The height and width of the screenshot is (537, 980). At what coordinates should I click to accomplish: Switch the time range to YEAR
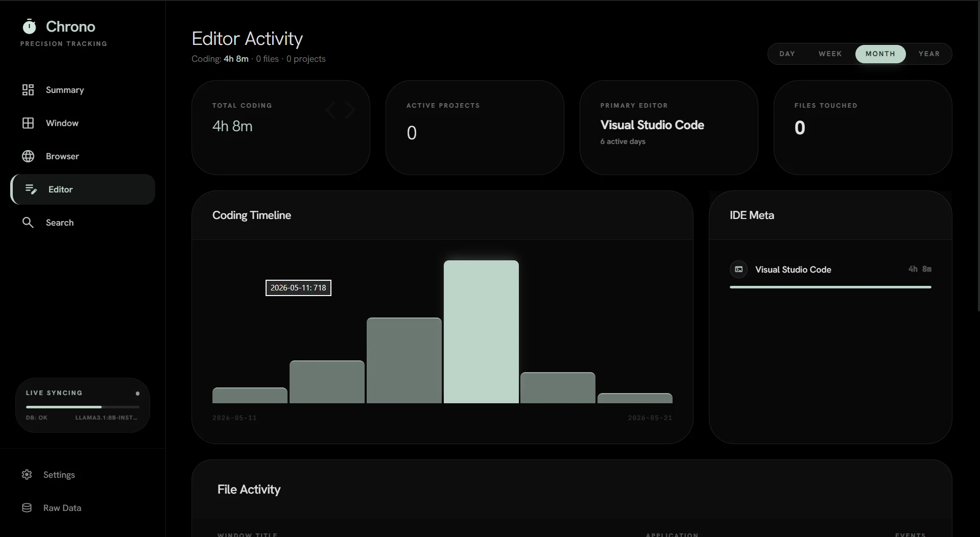(x=929, y=54)
